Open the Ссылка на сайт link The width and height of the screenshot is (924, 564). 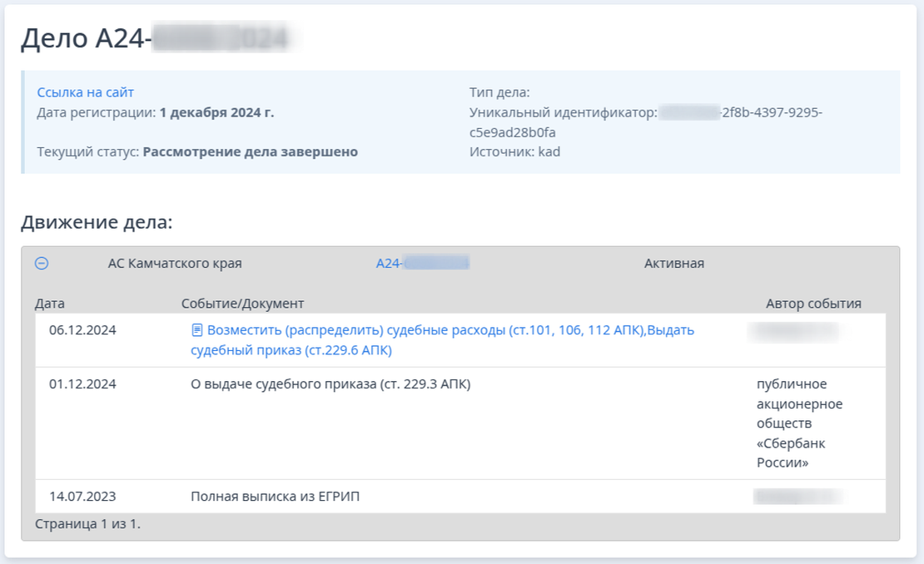tap(86, 92)
